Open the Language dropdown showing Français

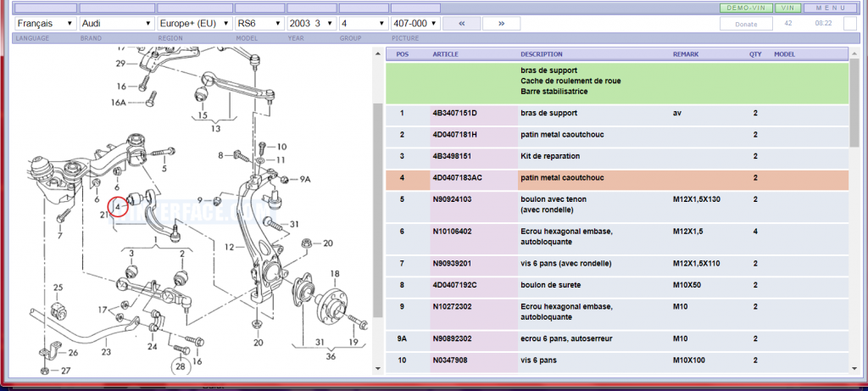pyautogui.click(x=45, y=23)
